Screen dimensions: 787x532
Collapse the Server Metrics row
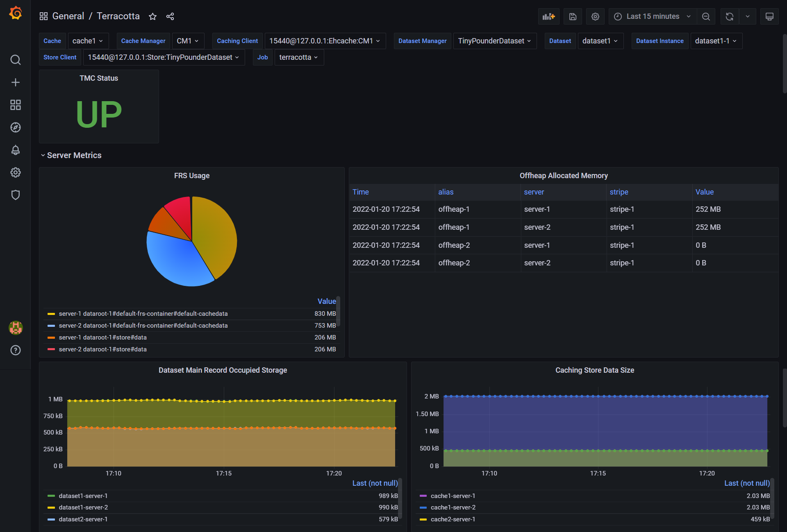tap(74, 155)
